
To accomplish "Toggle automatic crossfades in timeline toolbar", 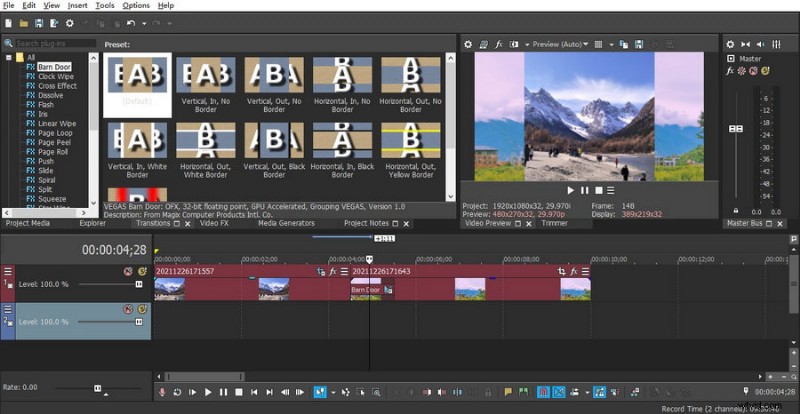I will click(x=559, y=392).
